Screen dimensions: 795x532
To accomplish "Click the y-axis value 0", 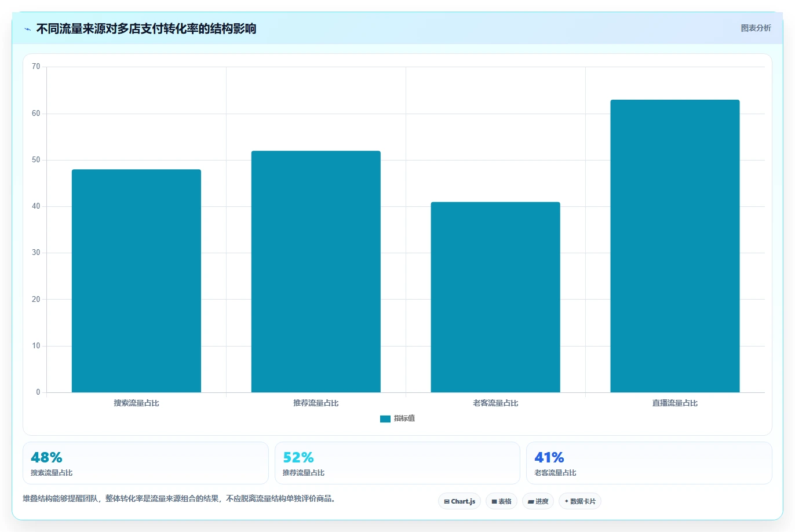I will pos(38,392).
